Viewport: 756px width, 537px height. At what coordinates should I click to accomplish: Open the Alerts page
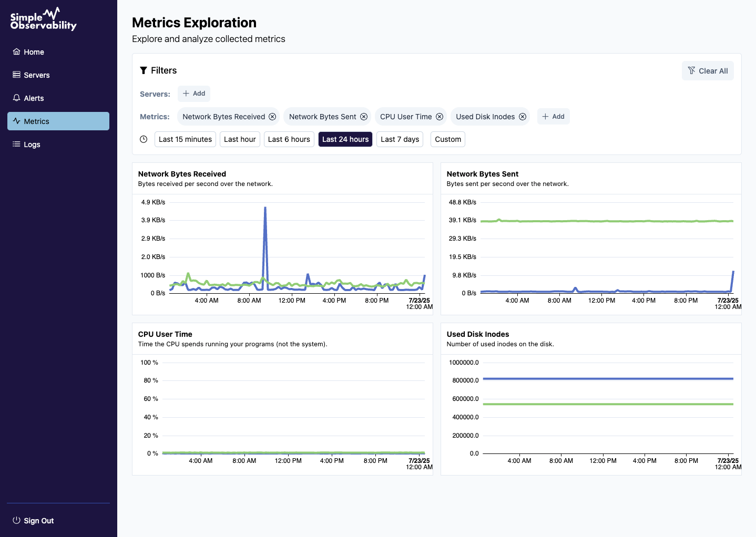tap(34, 98)
